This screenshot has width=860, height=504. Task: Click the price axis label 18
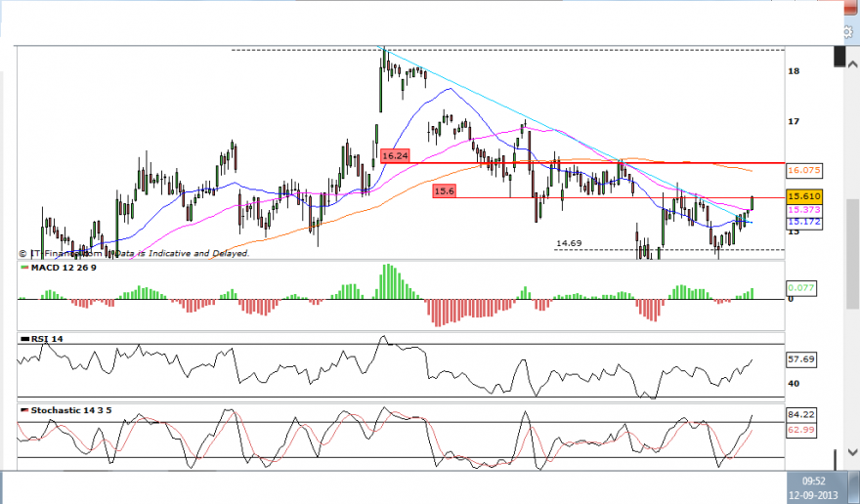click(794, 70)
